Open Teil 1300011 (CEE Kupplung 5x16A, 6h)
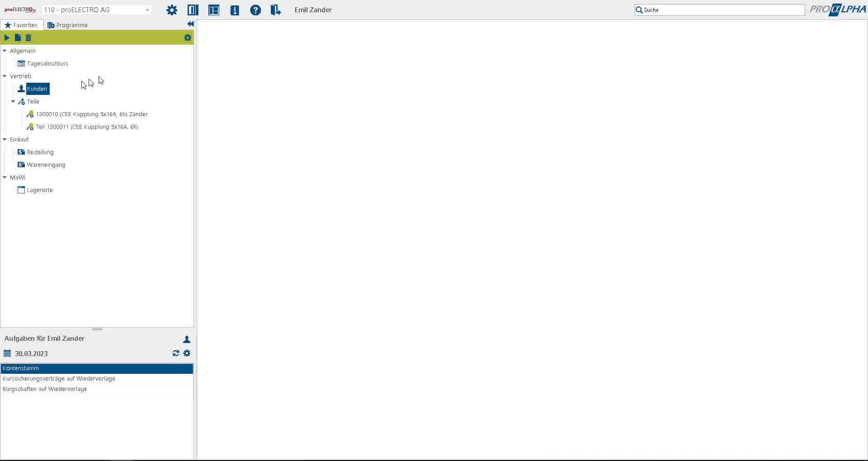The width and height of the screenshot is (868, 461). pos(87,127)
